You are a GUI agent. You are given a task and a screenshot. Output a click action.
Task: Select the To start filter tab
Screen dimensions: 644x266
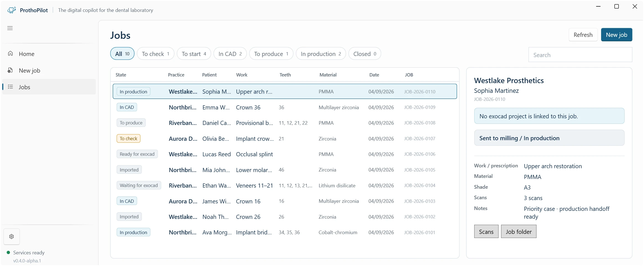[194, 54]
